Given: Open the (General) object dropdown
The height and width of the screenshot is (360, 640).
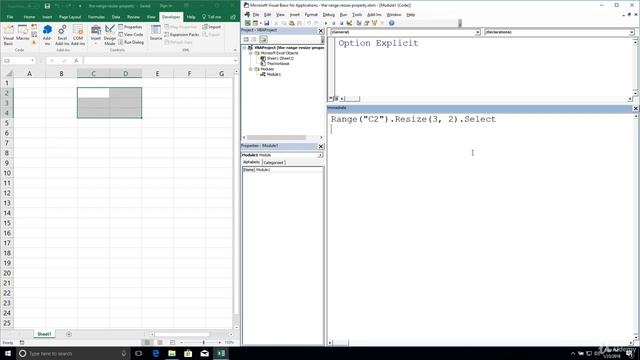Looking at the screenshot, I should click(477, 32).
